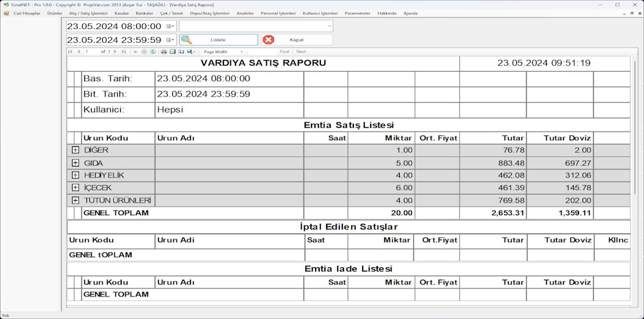Open Personel İşlemleri menu
Screen dimensions: 644x319
click(278, 13)
